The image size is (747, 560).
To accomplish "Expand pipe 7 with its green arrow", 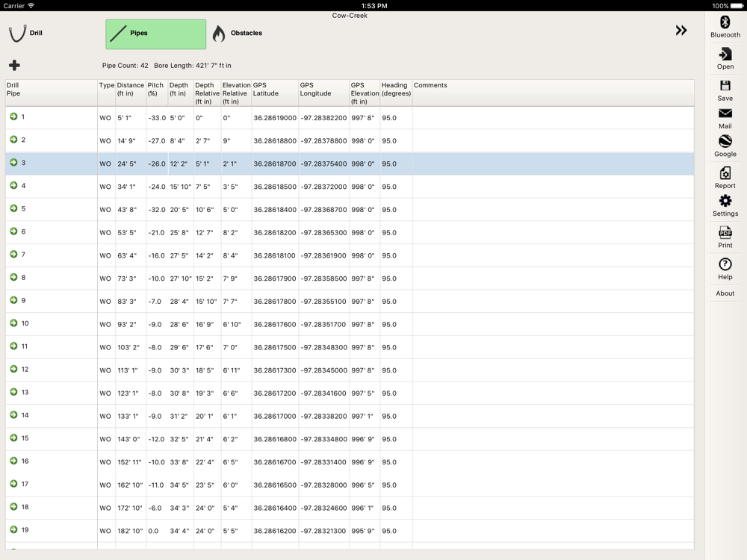I will [x=13, y=255].
